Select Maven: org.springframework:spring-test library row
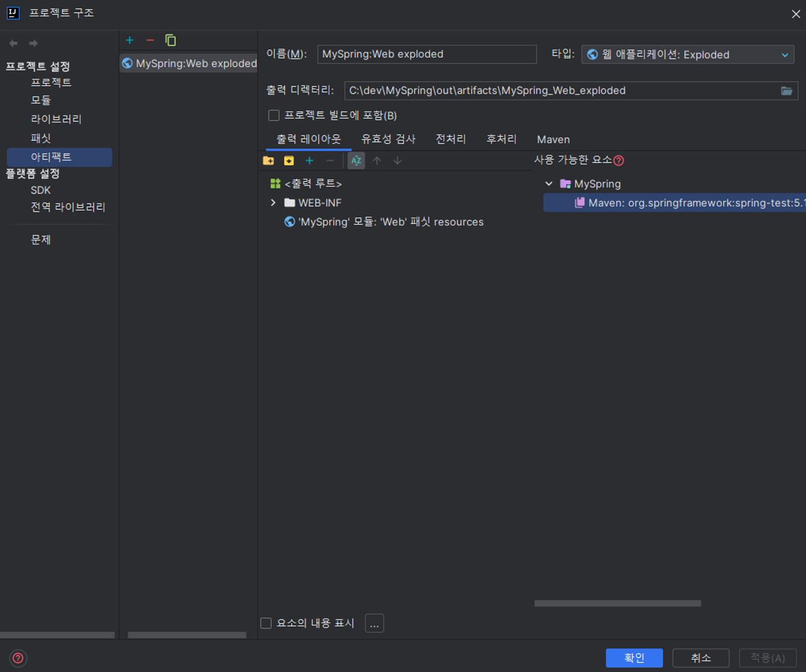This screenshot has width=806, height=672. coord(675,203)
